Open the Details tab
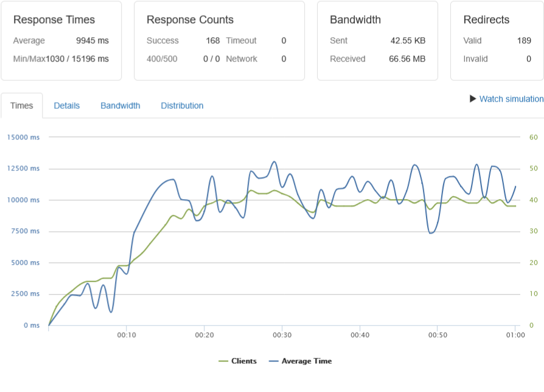544x392 pixels. 66,105
